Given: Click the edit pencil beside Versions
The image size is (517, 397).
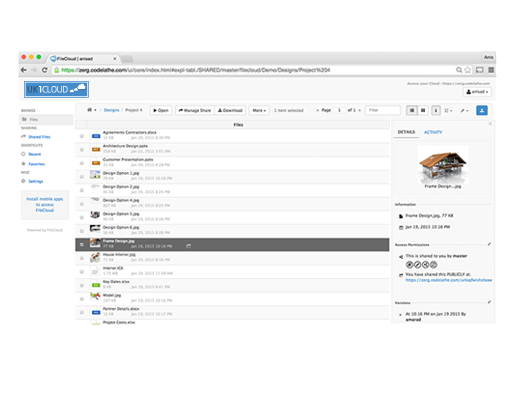Looking at the screenshot, I should click(x=489, y=302).
